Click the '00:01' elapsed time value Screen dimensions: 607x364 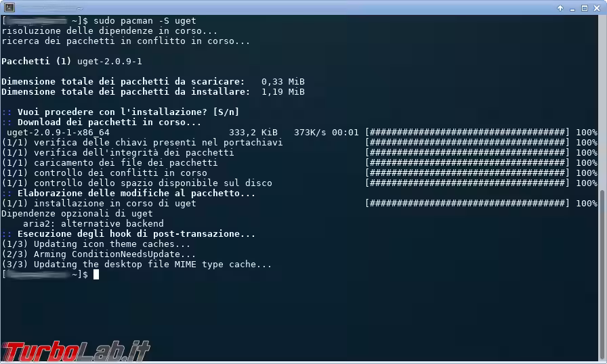(x=346, y=133)
